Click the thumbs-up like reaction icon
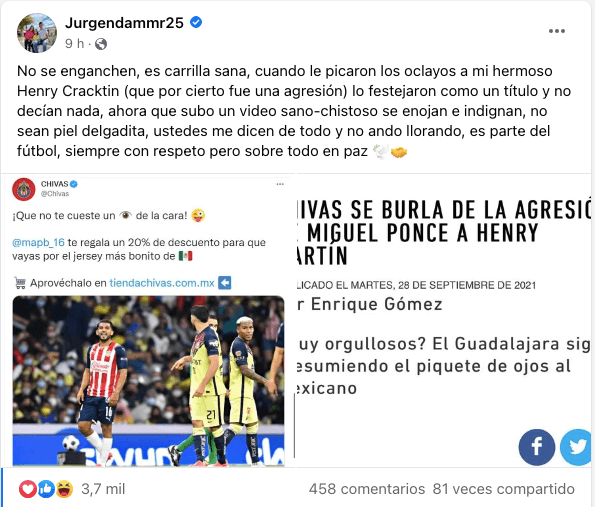The image size is (595, 507). tap(46, 489)
